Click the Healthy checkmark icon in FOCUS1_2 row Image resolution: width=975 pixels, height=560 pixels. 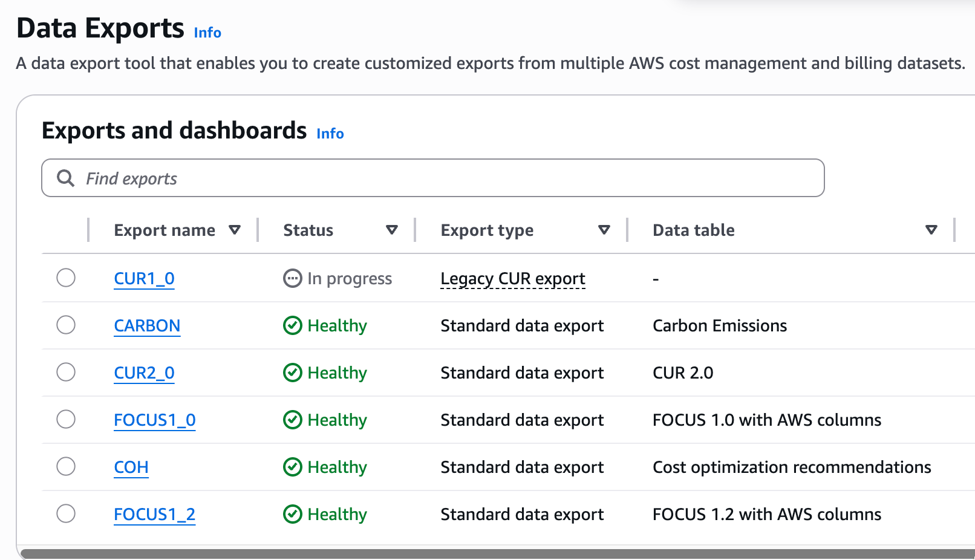coord(293,514)
